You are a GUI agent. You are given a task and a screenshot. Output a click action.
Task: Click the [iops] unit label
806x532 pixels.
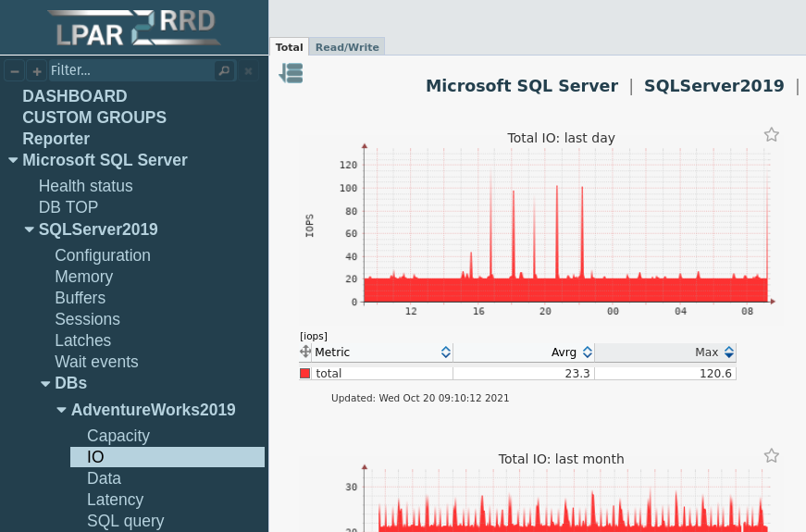coord(314,336)
